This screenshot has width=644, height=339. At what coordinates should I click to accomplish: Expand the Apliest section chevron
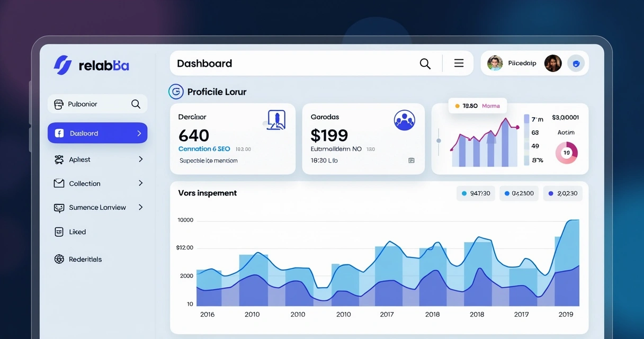(140, 159)
